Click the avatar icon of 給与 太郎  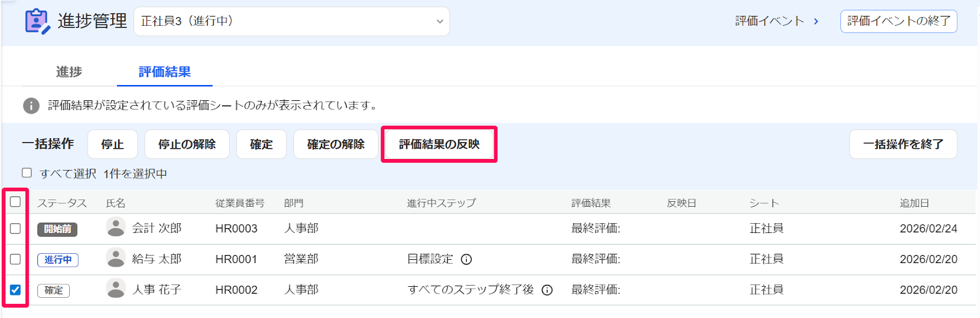pyautogui.click(x=116, y=258)
